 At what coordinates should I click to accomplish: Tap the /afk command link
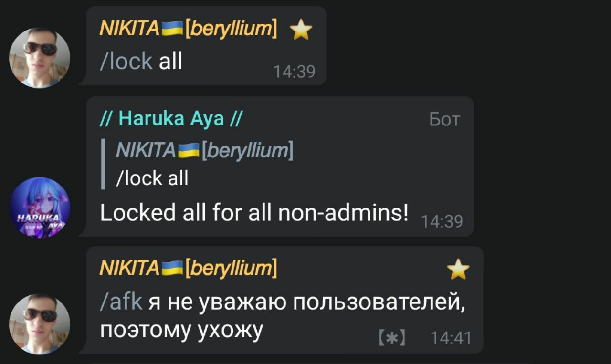click(x=121, y=302)
